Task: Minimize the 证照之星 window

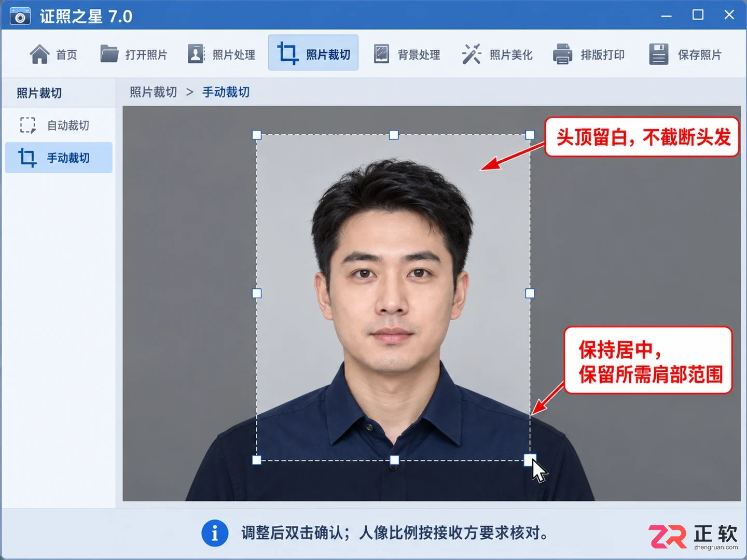Action: [x=667, y=16]
